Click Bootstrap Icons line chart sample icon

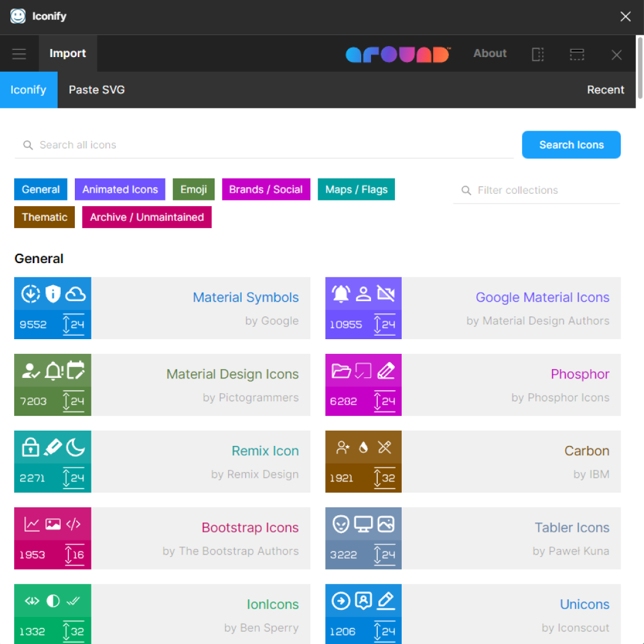tap(32, 524)
